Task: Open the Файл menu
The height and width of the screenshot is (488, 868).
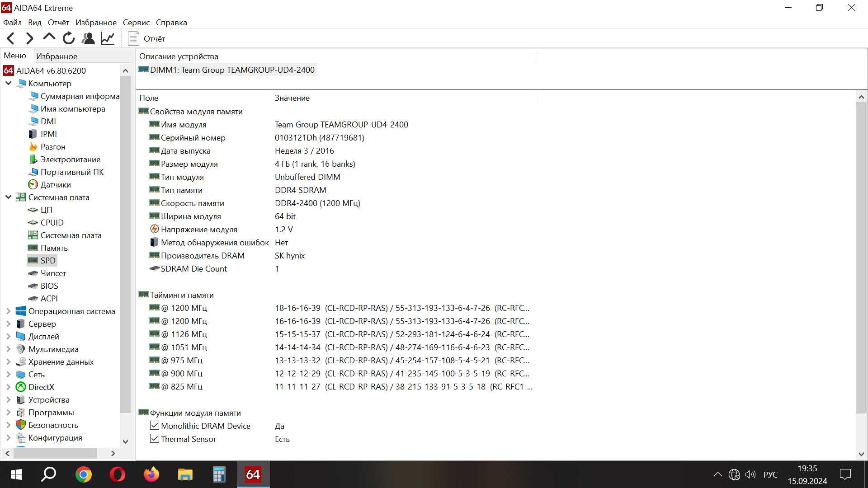Action: 12,23
